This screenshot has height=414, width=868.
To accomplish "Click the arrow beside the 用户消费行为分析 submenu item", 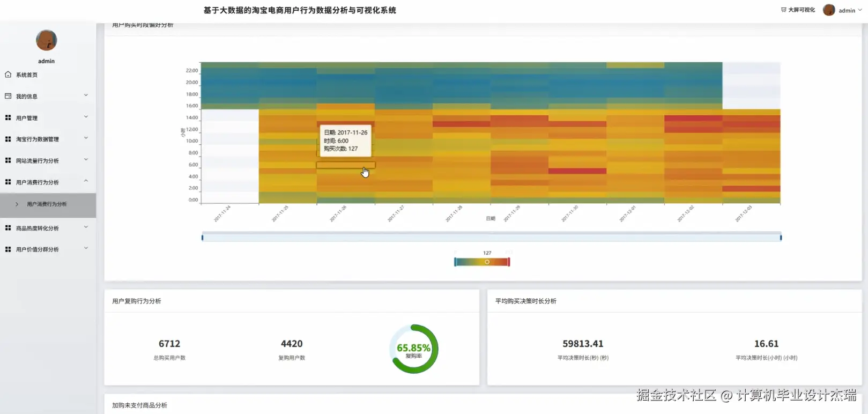I will (17, 204).
